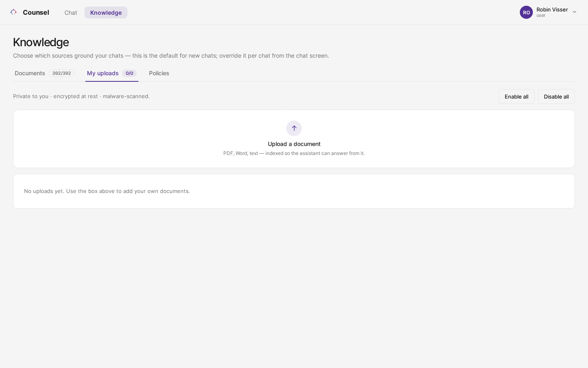Open the Chat tab in navigation
Viewport: 588px width, 368px height.
71,13
